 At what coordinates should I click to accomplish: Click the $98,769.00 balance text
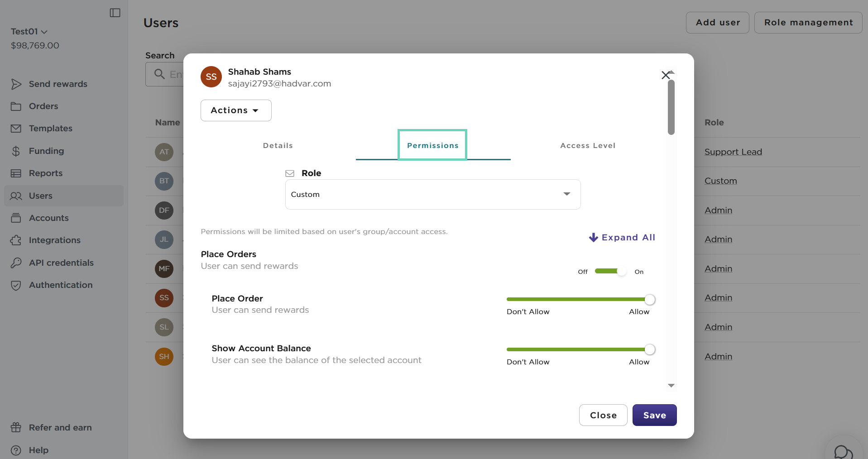pos(35,45)
